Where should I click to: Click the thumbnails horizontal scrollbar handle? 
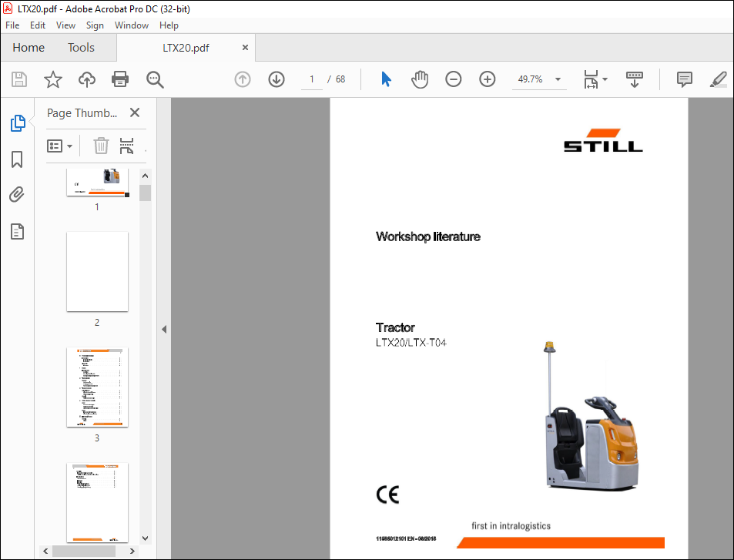point(84,551)
